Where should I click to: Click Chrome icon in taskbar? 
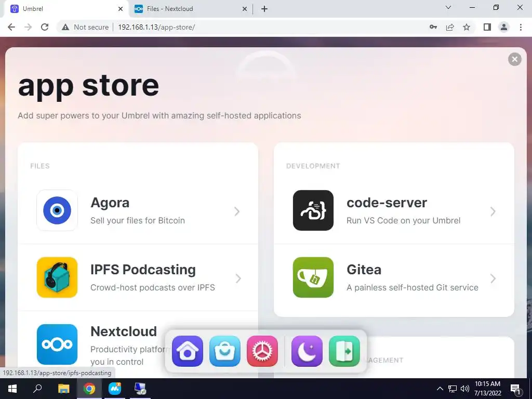pos(89,389)
